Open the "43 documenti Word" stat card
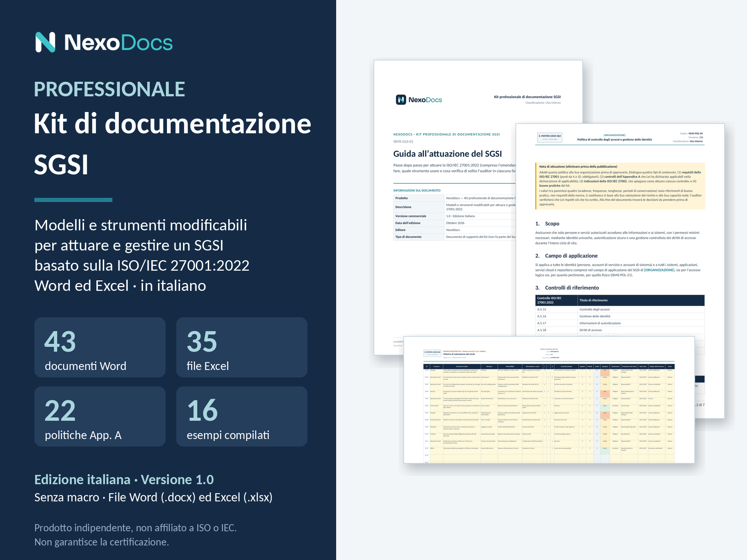Image resolution: width=747 pixels, height=560 pixels. tap(100, 347)
